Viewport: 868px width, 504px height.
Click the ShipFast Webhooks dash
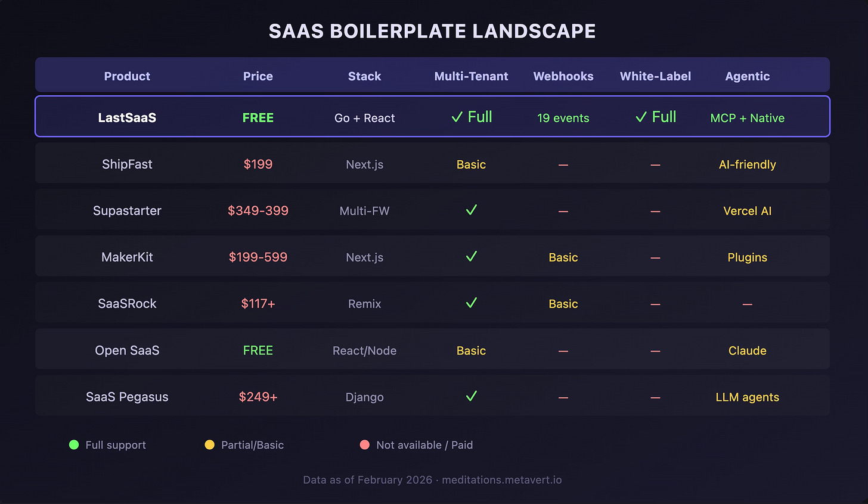point(563,165)
